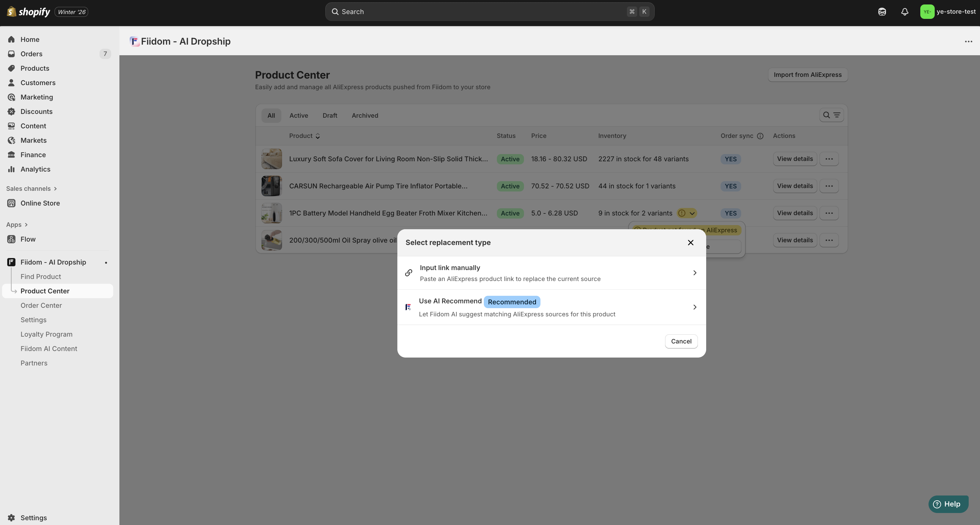Close the Select replacement type dialog
The image size is (980, 525).
click(690, 243)
